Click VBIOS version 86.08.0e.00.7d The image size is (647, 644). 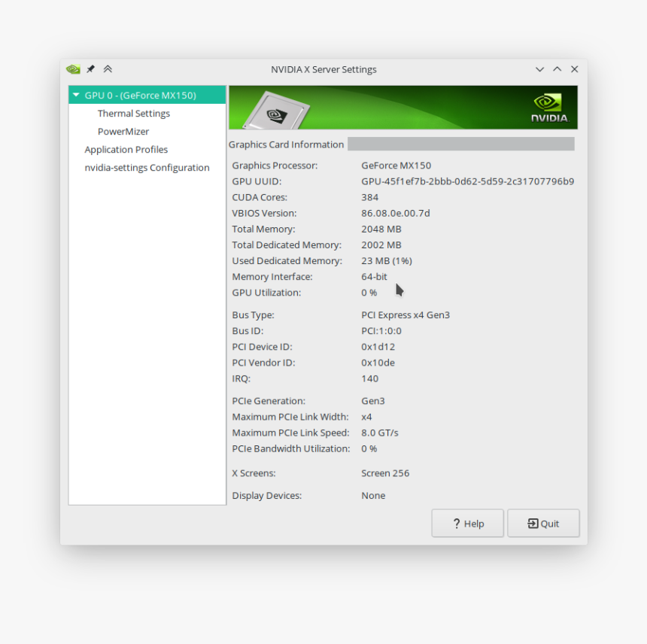(x=395, y=214)
